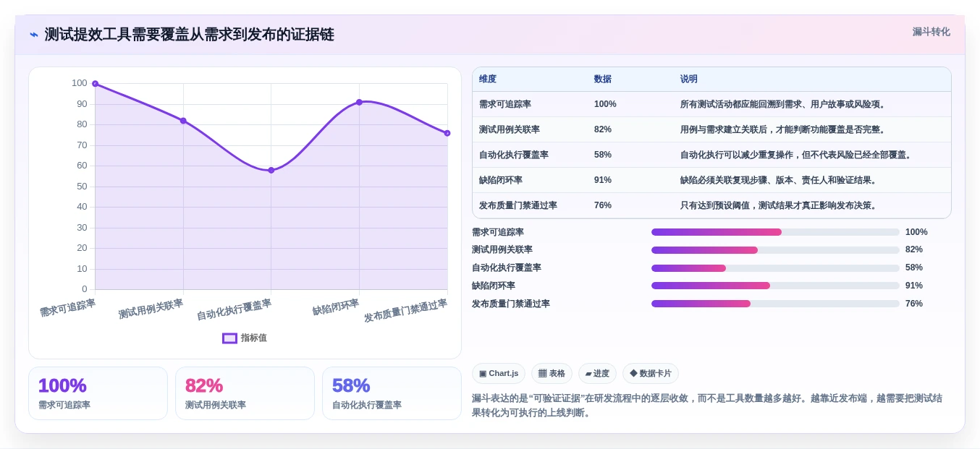The image size is (980, 449).
Task: Click the 维度 column header
Action: [488, 79]
